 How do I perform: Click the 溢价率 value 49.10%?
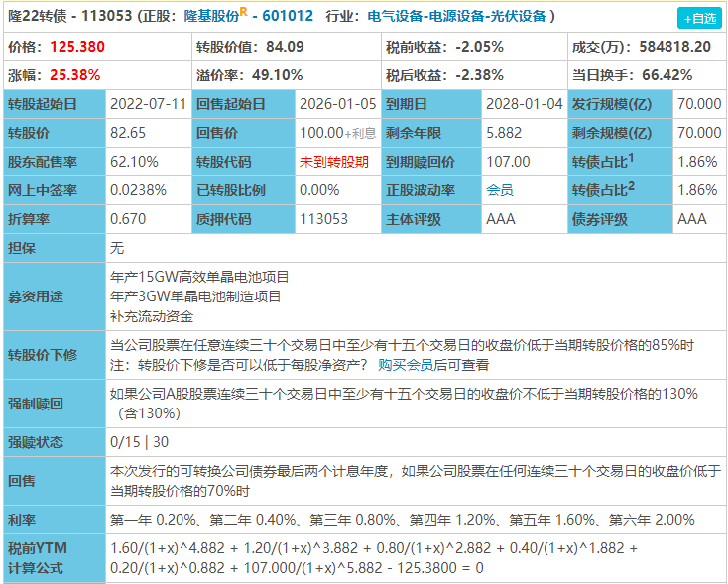(x=277, y=75)
